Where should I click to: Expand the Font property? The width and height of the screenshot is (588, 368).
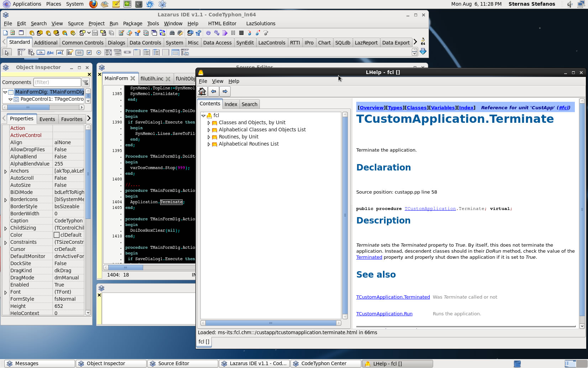point(6,292)
